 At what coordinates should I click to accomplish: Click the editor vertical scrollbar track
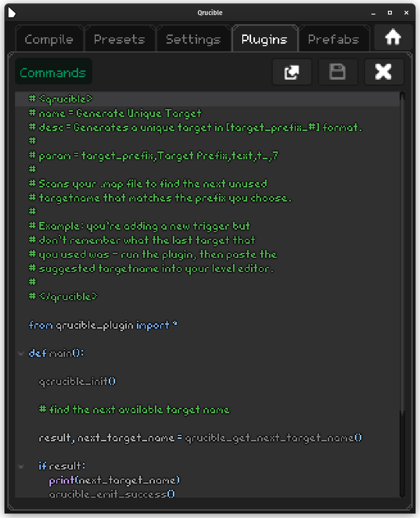click(x=402, y=243)
